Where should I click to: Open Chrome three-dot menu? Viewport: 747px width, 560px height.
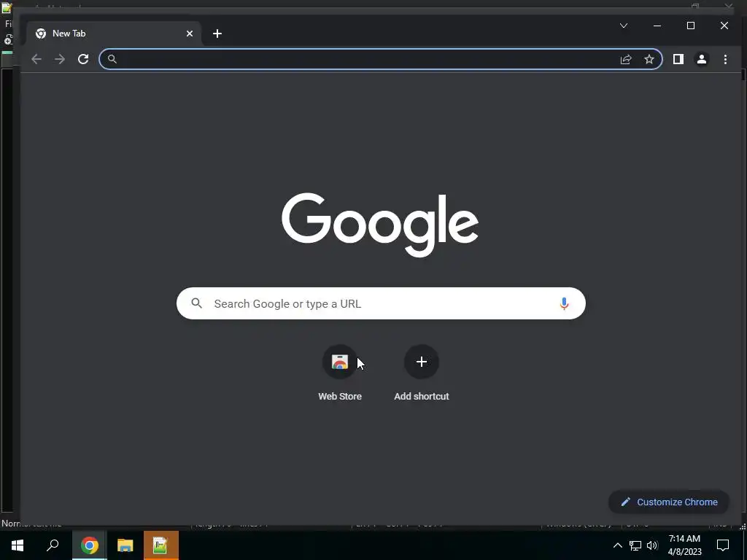(x=725, y=59)
